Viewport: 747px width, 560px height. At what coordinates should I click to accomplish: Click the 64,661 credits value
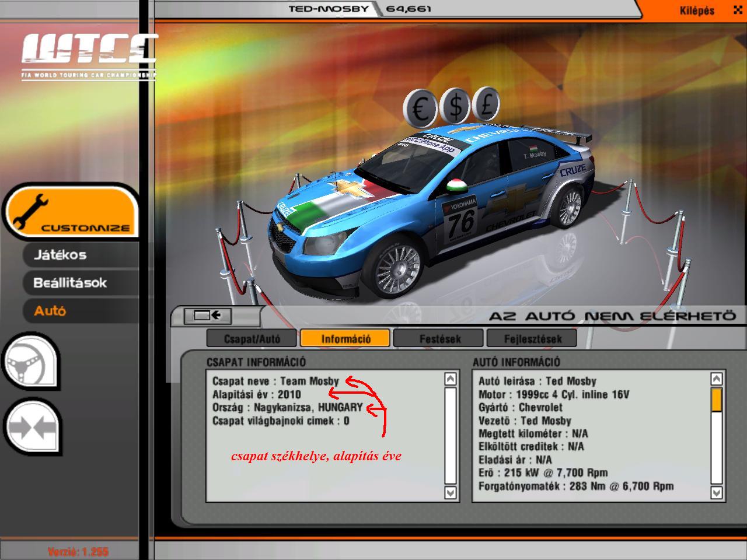pos(409,9)
